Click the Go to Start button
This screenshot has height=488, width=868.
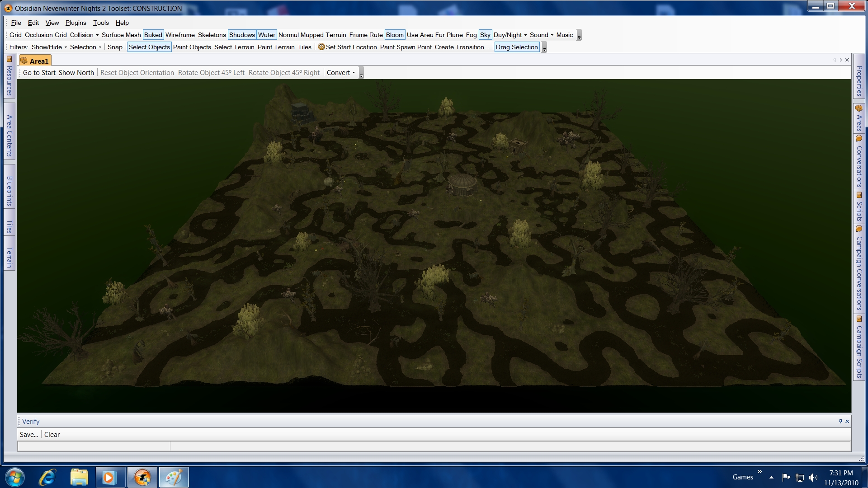pos(39,73)
